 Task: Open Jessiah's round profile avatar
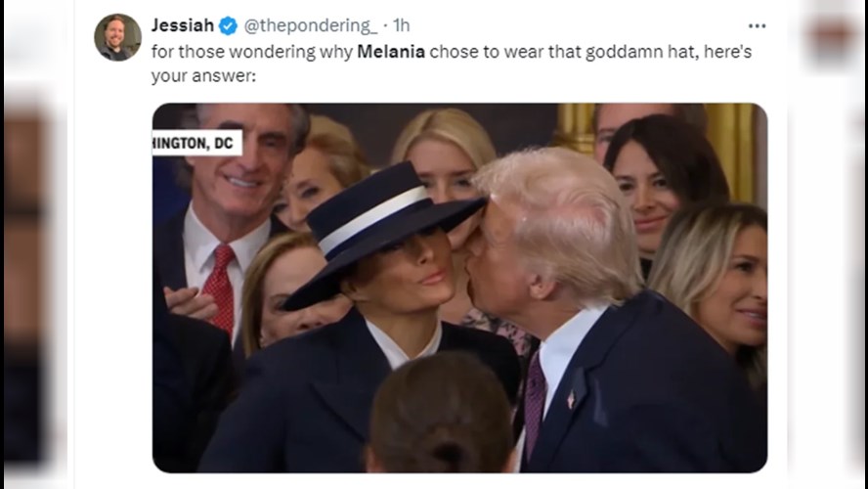tap(117, 38)
